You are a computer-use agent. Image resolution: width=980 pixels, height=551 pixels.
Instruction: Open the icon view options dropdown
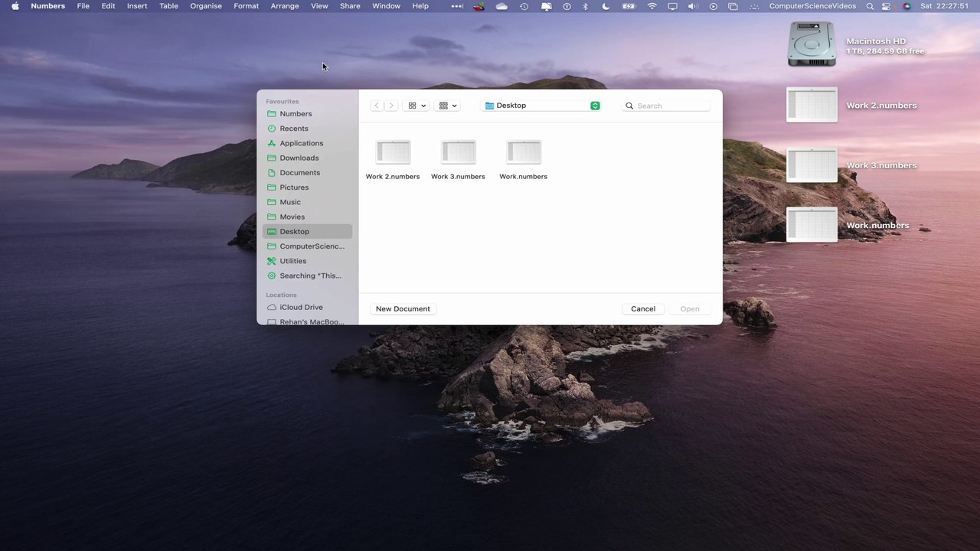point(417,106)
